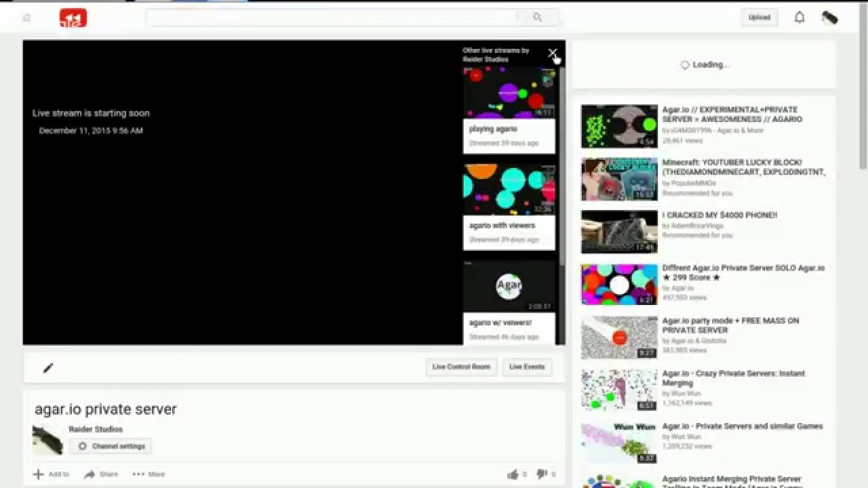
Task: Click the 'Agar.io party mode + FREE MASS' title
Action: (x=731, y=325)
